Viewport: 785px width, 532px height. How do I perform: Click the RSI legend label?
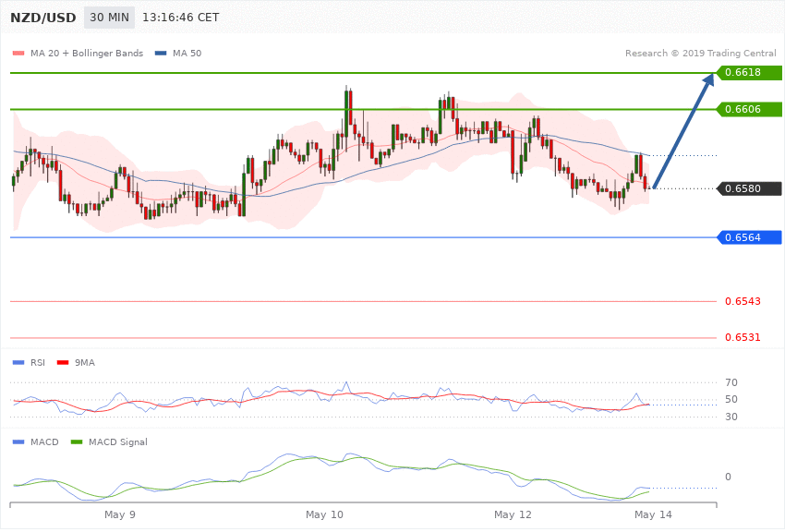38,362
